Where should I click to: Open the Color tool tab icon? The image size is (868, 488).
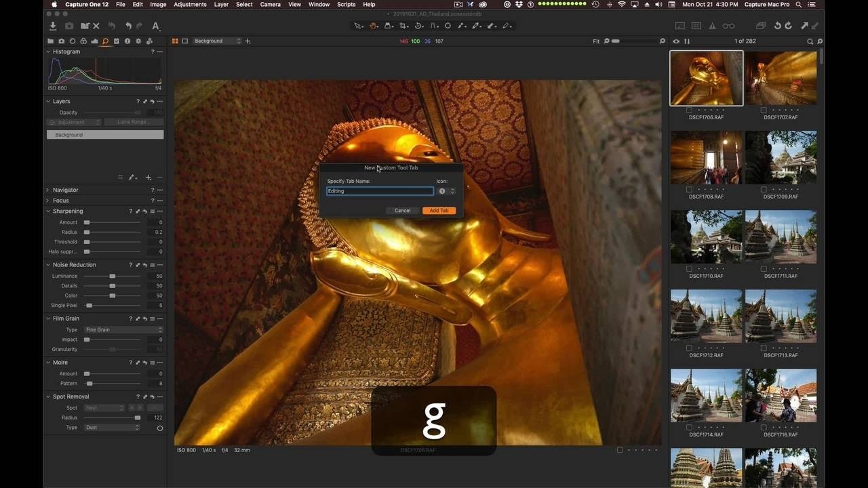(x=83, y=41)
